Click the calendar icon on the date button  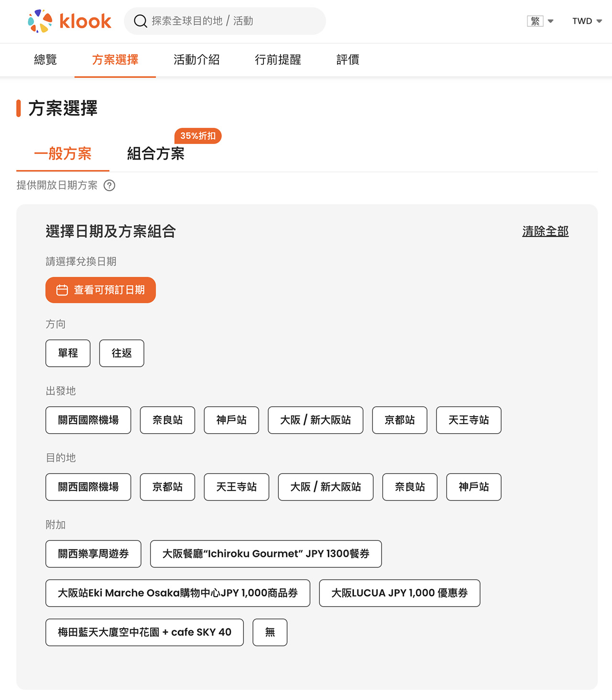(x=62, y=290)
